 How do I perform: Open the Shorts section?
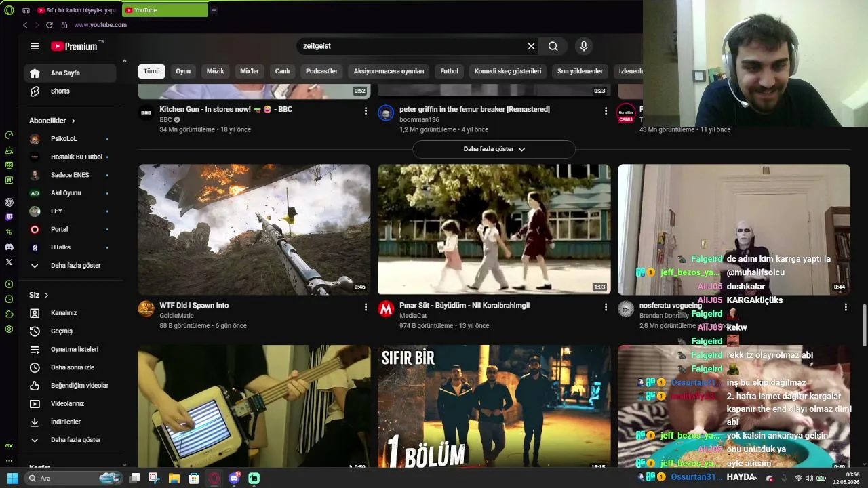tap(71, 91)
